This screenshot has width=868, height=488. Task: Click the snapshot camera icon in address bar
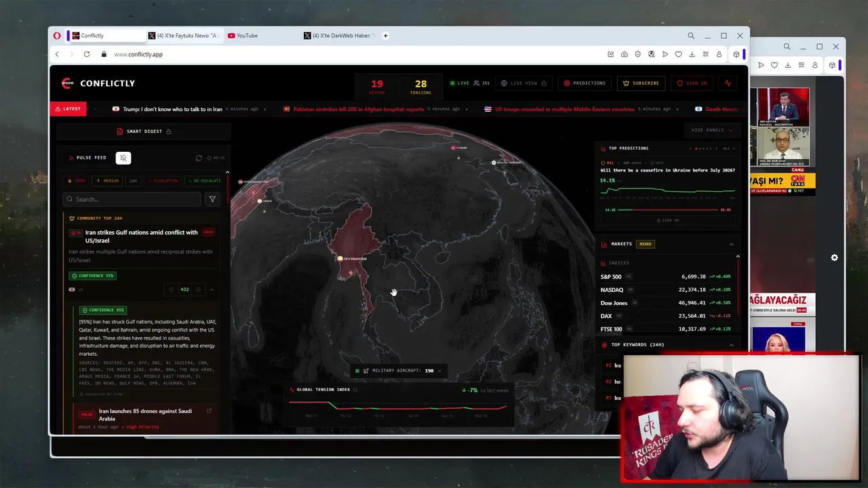tap(625, 54)
